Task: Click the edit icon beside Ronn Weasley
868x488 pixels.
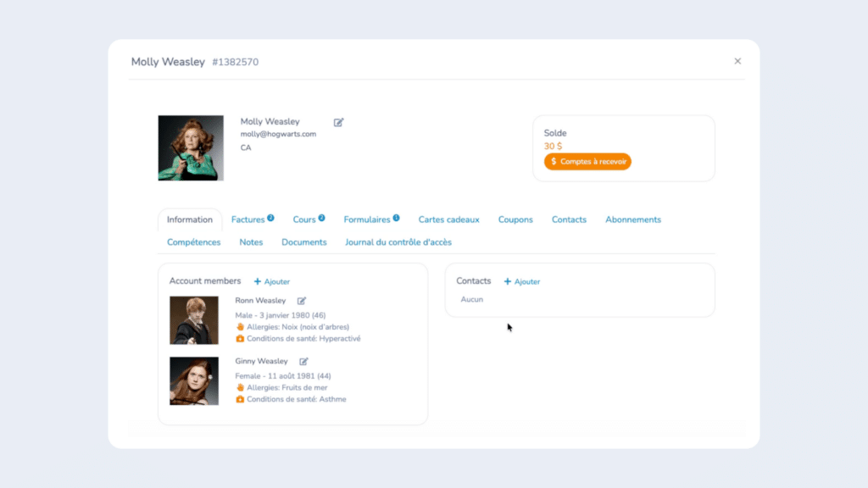Action: click(x=302, y=301)
